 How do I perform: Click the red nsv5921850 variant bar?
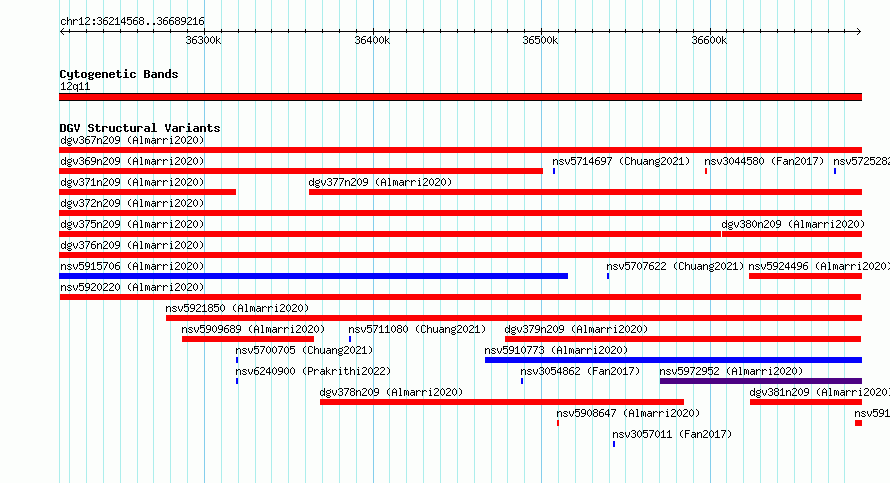(x=514, y=318)
